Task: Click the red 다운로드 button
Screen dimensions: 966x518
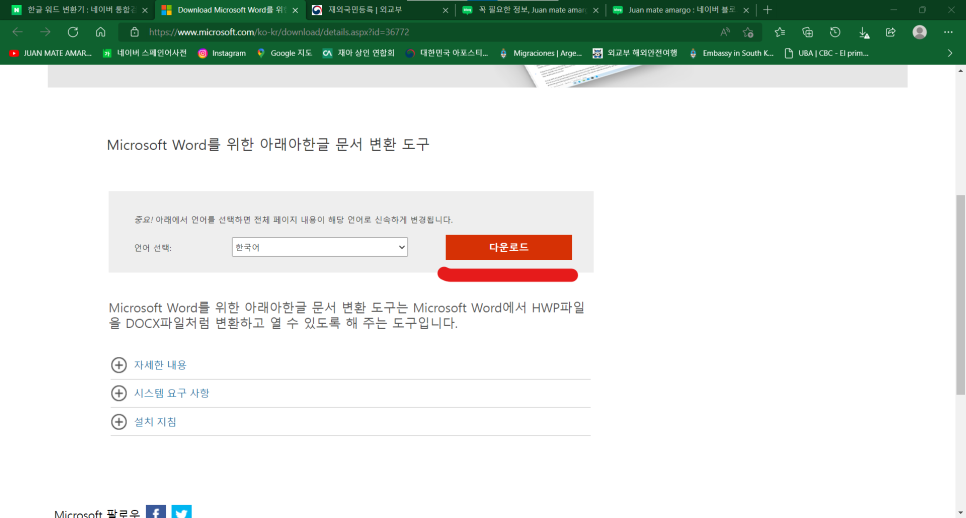Action: (x=509, y=247)
